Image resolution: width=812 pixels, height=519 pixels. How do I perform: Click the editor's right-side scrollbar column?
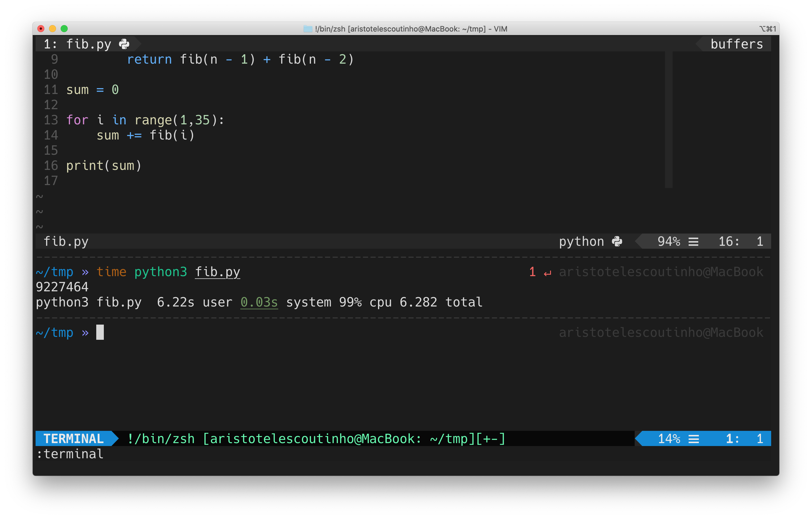(x=668, y=120)
